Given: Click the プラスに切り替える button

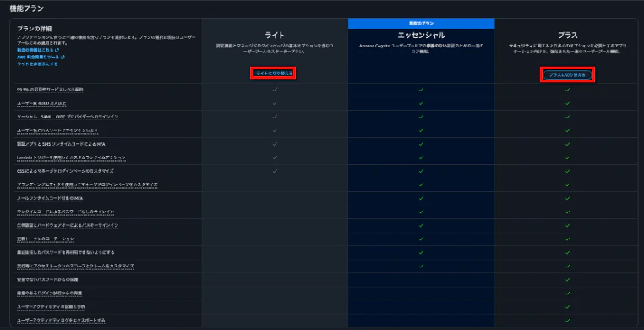Looking at the screenshot, I should pyautogui.click(x=567, y=74).
